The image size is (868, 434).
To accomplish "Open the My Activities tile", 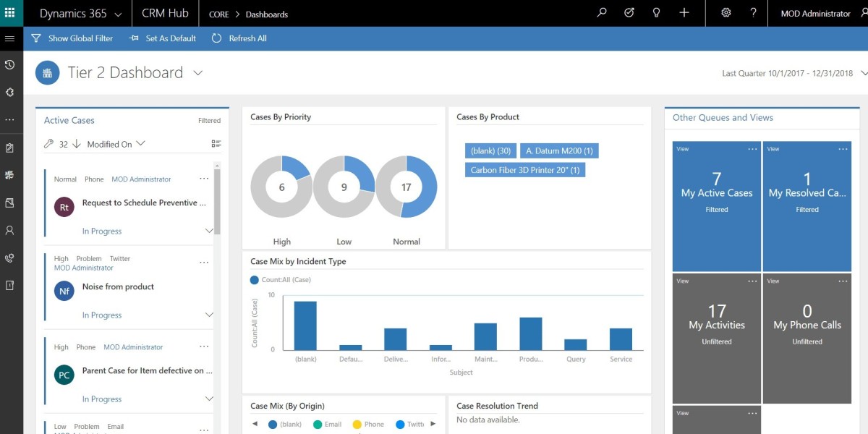I will point(717,339).
